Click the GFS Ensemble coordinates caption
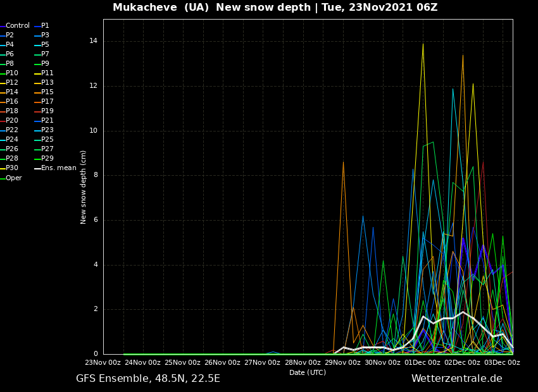The width and height of the screenshot is (538, 392). point(148,379)
